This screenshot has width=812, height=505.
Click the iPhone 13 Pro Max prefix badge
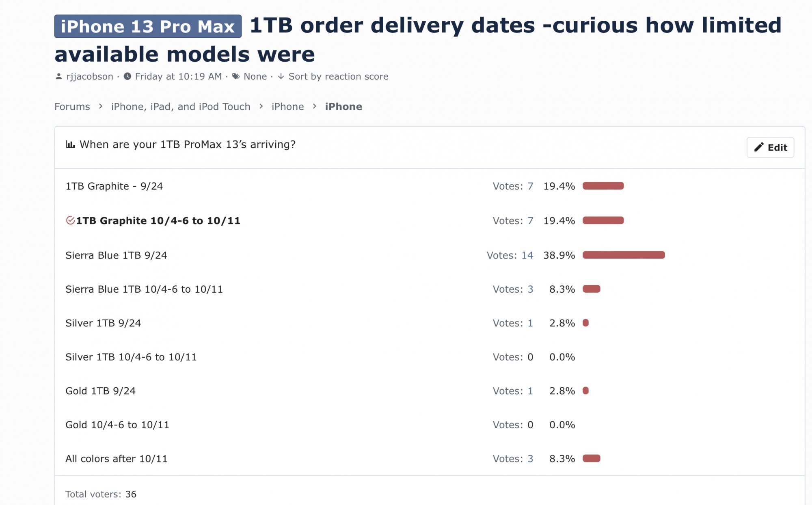click(x=148, y=26)
